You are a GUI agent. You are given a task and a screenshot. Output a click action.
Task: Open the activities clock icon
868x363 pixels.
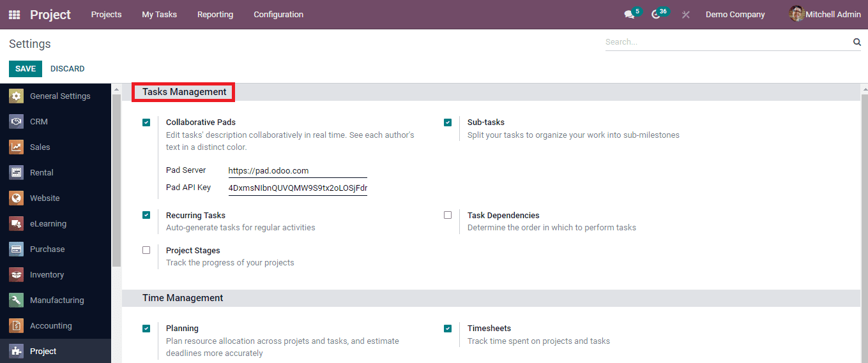[656, 15]
